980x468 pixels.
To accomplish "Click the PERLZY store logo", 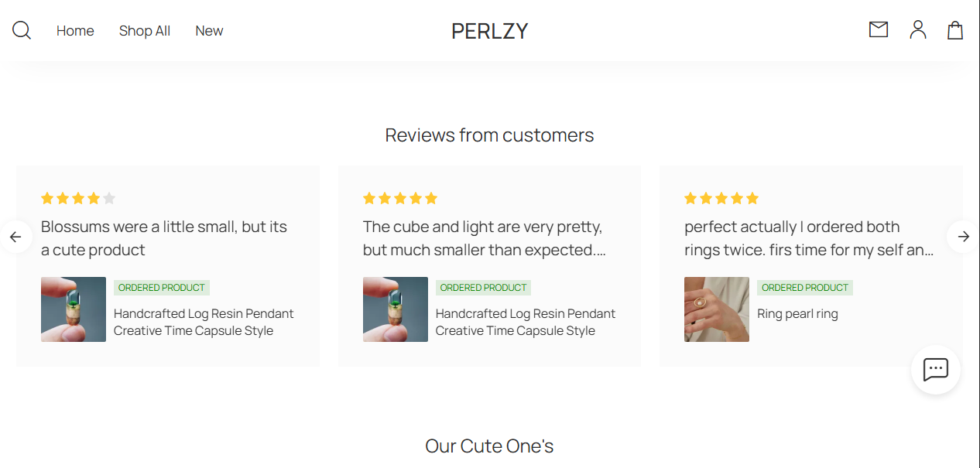I will click(489, 31).
